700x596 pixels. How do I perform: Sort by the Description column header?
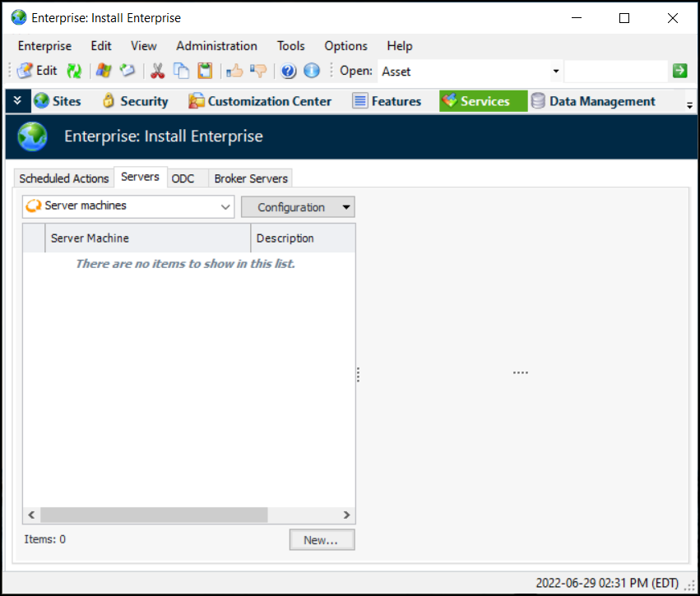[x=304, y=238]
